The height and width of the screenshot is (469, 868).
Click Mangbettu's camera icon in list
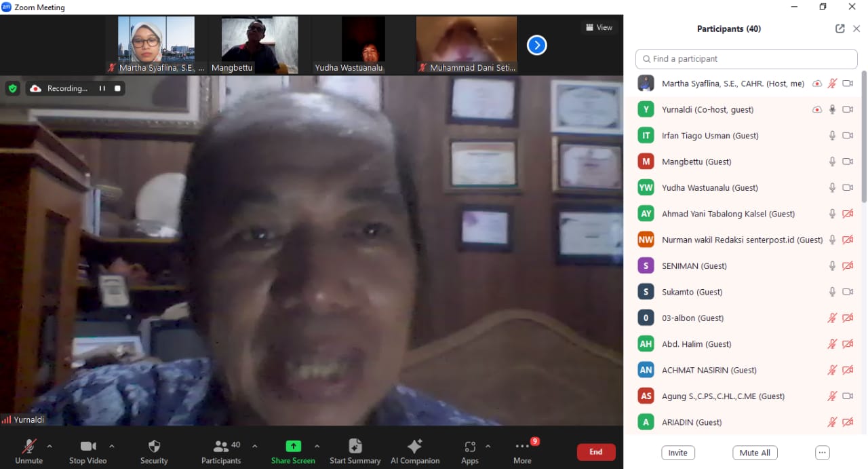click(x=848, y=162)
